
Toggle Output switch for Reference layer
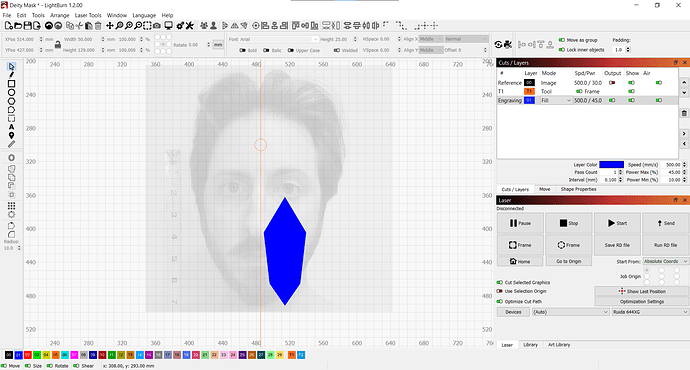click(x=612, y=83)
